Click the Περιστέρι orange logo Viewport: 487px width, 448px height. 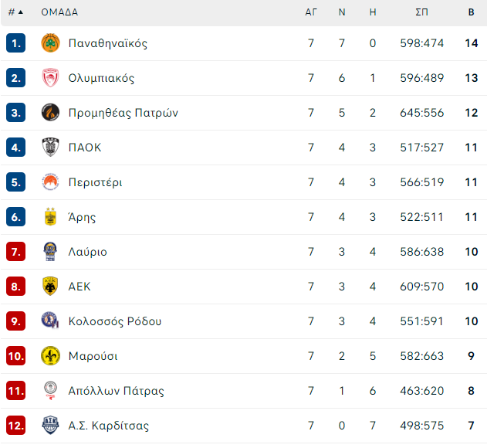(50, 182)
